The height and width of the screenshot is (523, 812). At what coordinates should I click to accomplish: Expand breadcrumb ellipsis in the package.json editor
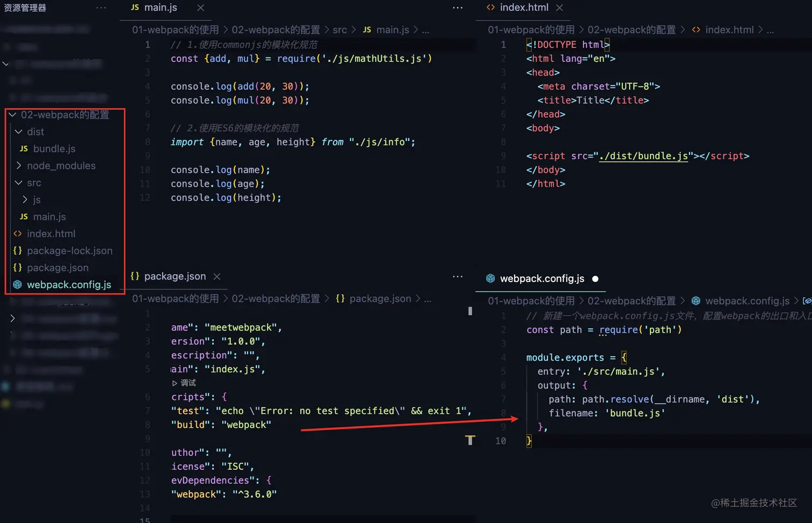point(427,299)
